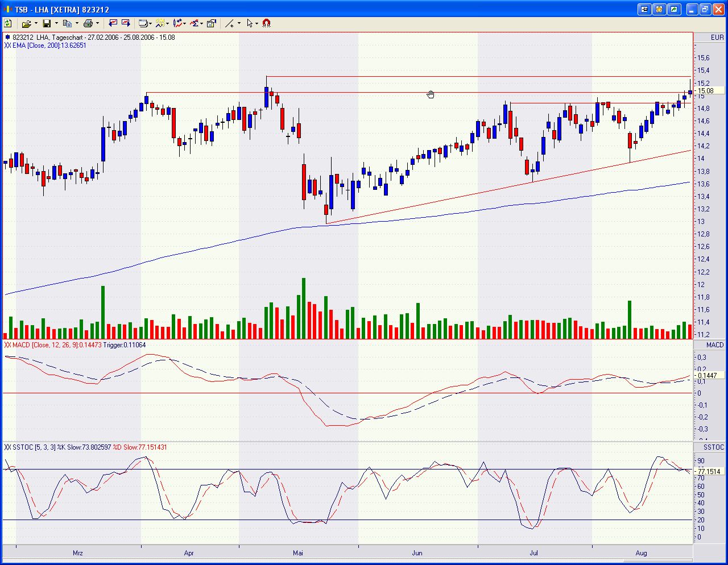728x565 pixels.
Task: Click the floppy disk save icon
Action: [x=47, y=23]
